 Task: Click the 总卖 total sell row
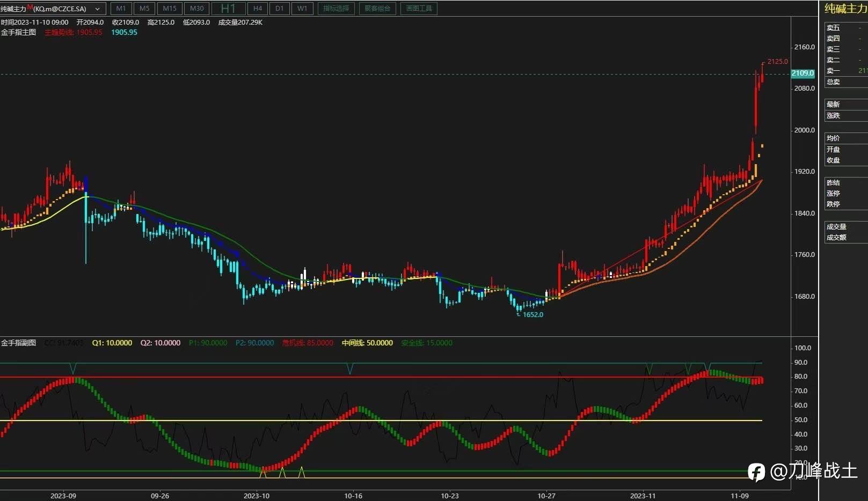[x=847, y=82]
